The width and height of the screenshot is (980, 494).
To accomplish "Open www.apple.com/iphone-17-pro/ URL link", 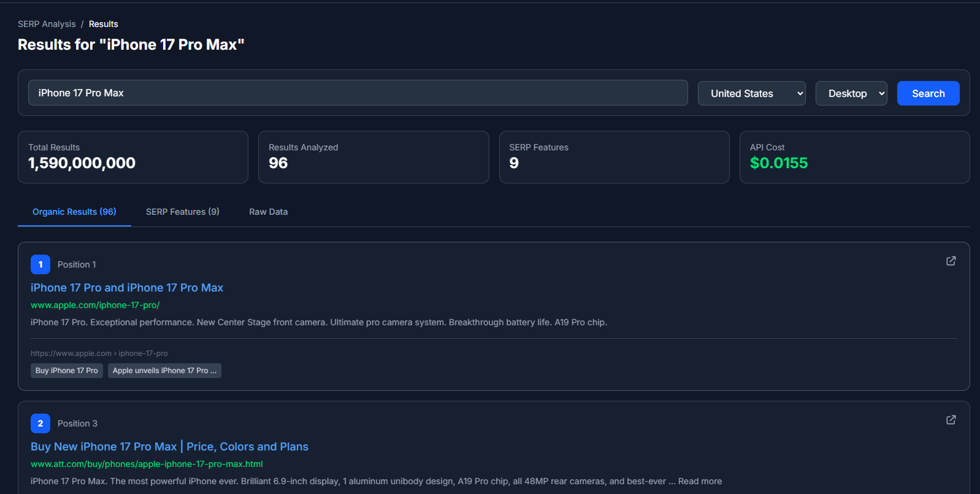I will [95, 305].
